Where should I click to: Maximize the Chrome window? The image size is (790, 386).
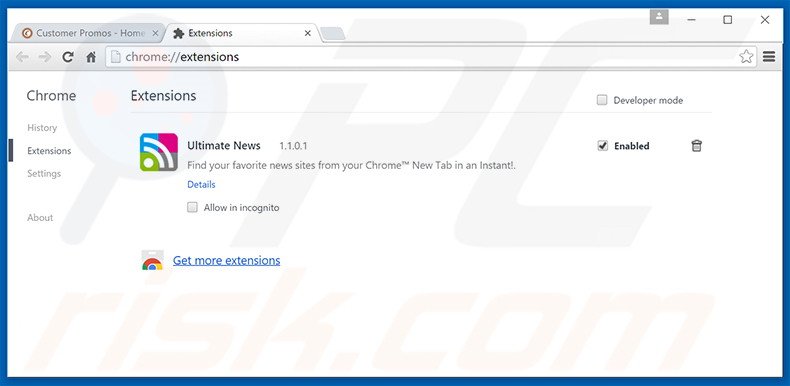tap(728, 20)
